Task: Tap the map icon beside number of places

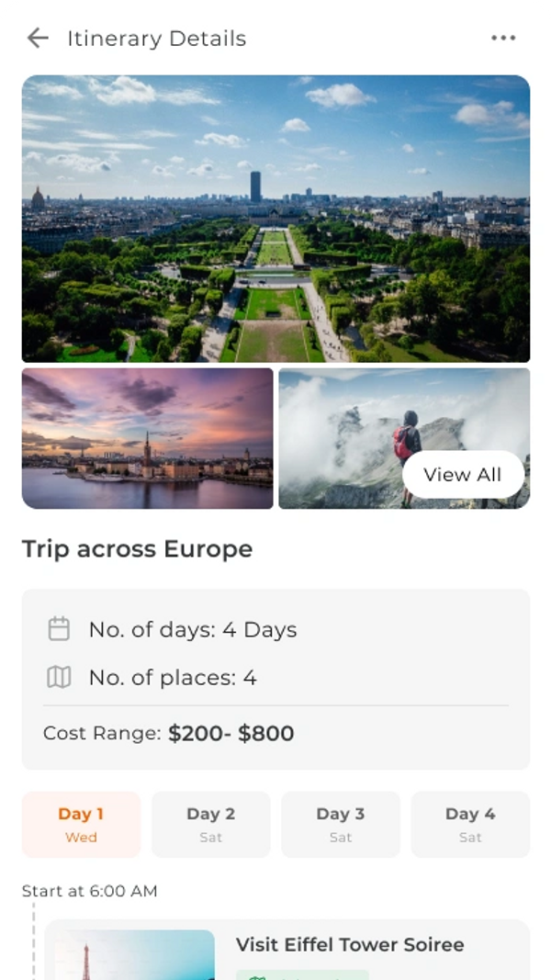Action: [59, 678]
